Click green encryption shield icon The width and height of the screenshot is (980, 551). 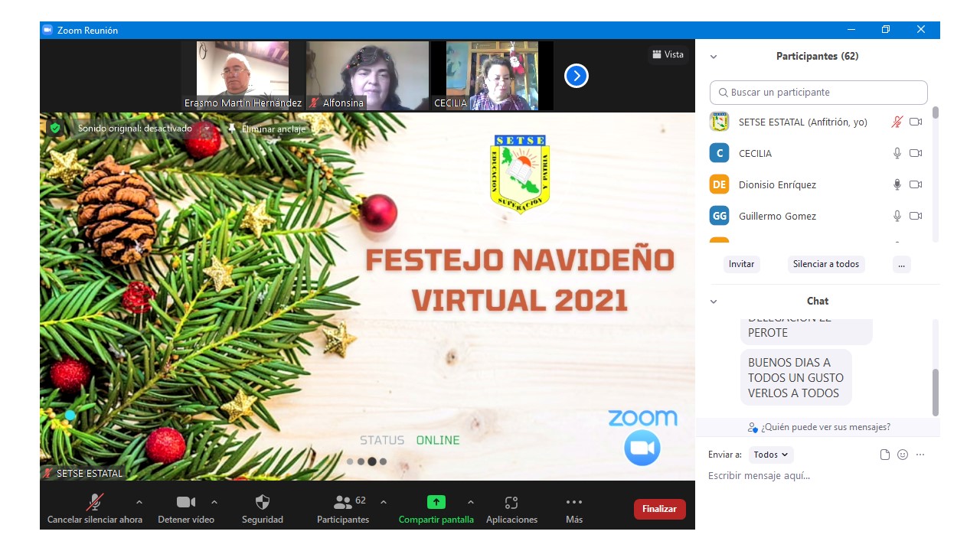point(55,128)
